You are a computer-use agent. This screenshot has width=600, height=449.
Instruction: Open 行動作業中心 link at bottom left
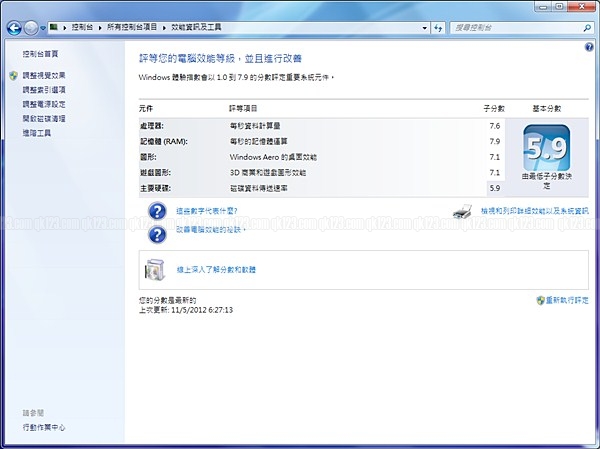point(44,427)
